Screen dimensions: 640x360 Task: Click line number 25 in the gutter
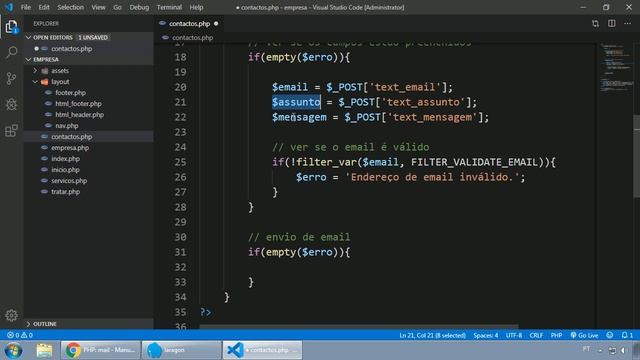pos(180,162)
